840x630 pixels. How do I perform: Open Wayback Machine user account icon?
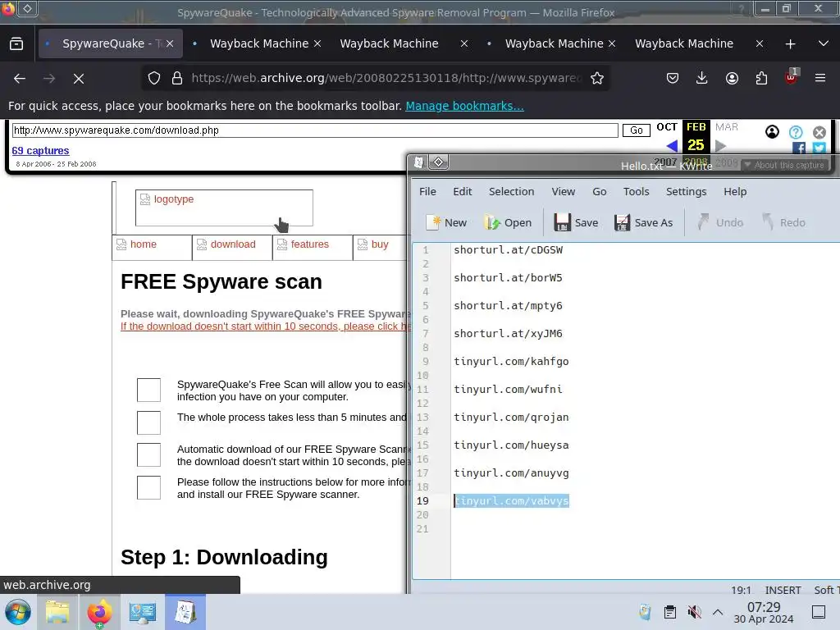(772, 132)
